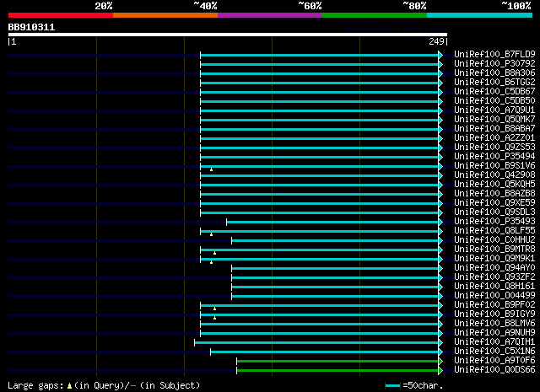Image resolution: width=540 pixels, height=392 pixels.
Task: Click the cyan alignment bar for UniRef100_C5X1N6
Action: pyautogui.click(x=324, y=352)
